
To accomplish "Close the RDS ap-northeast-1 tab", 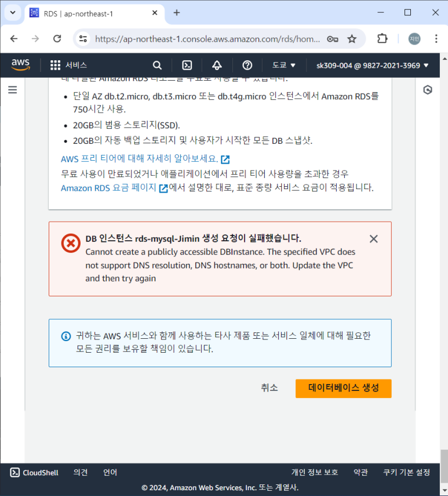I will [x=155, y=13].
